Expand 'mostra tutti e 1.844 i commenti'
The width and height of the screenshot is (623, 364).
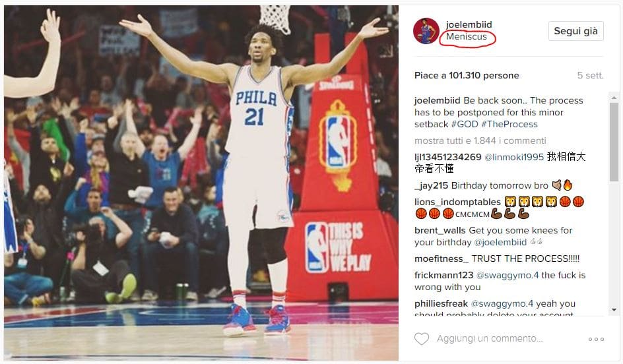point(480,140)
